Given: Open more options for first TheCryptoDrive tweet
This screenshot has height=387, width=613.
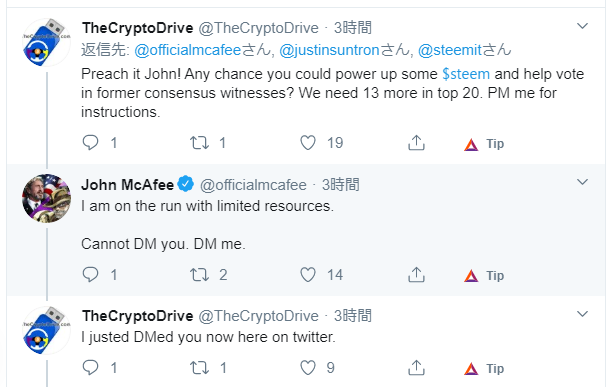Looking at the screenshot, I should pyautogui.click(x=583, y=26).
